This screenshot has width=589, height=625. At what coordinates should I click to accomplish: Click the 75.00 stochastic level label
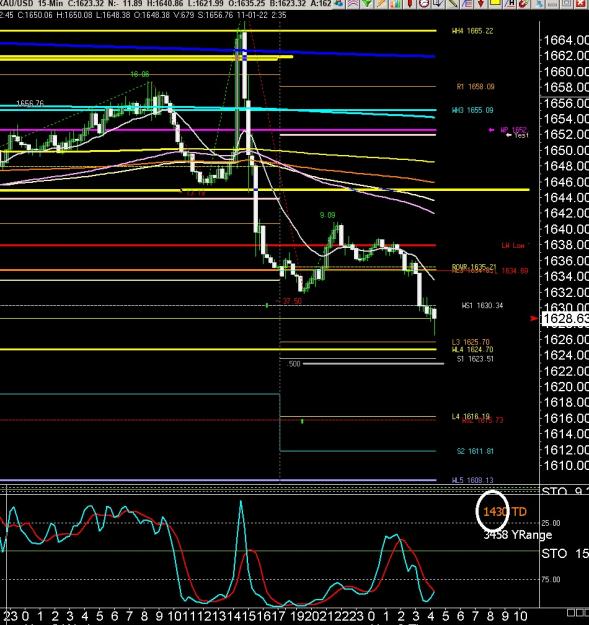pos(551,579)
